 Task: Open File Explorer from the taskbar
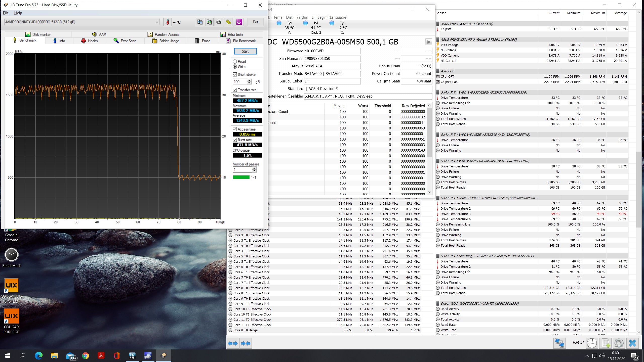(54, 355)
